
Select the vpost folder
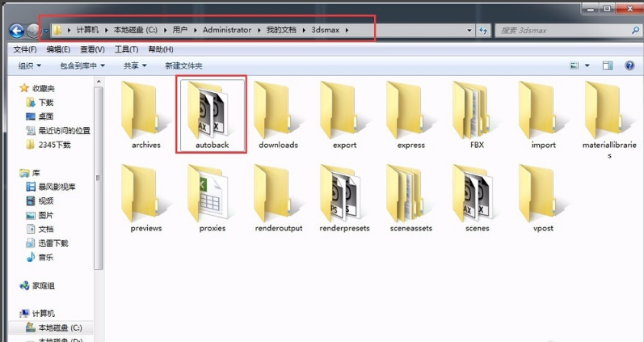point(543,199)
